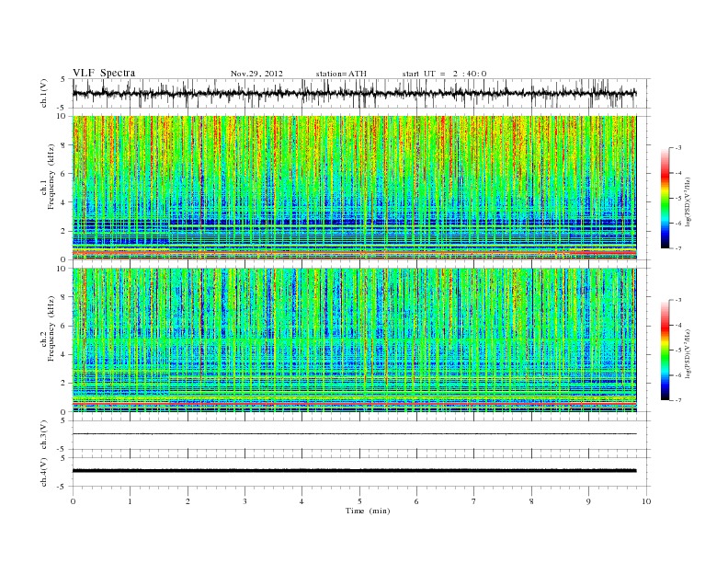
Task: Click the 'ch.1(V)' waveform axis label
Action: click(x=44, y=93)
